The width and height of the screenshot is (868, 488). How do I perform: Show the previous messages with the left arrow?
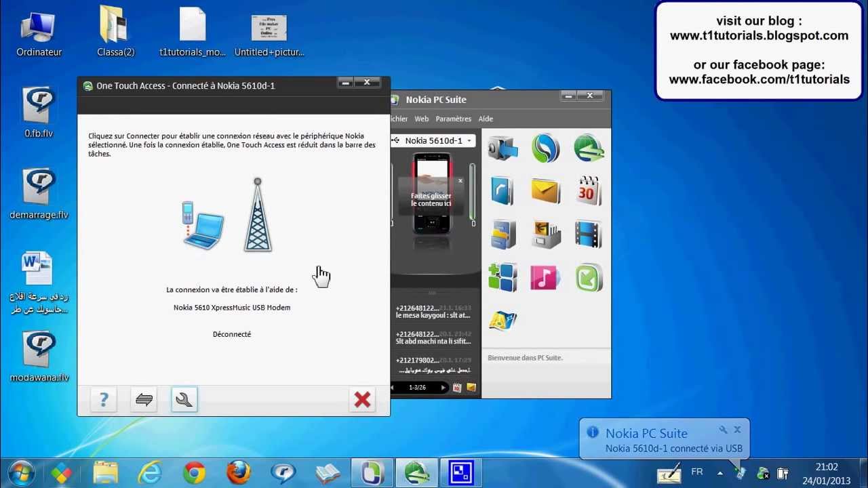click(393, 388)
